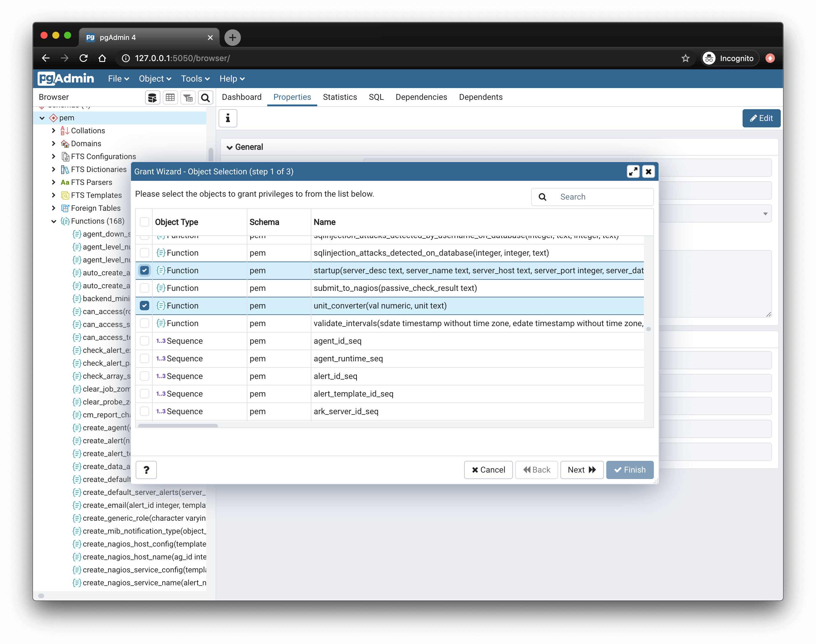Close the Grant Wizard with the X icon
This screenshot has width=816, height=644.
click(x=649, y=171)
